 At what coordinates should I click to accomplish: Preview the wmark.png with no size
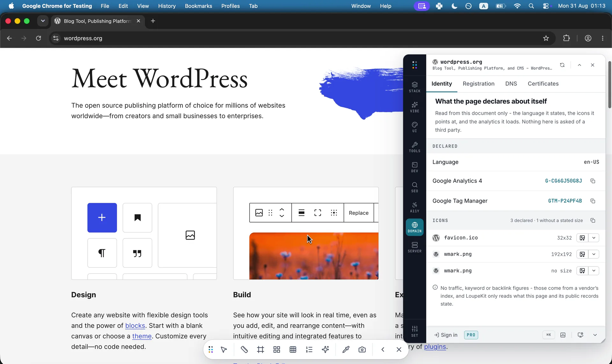[582, 271]
